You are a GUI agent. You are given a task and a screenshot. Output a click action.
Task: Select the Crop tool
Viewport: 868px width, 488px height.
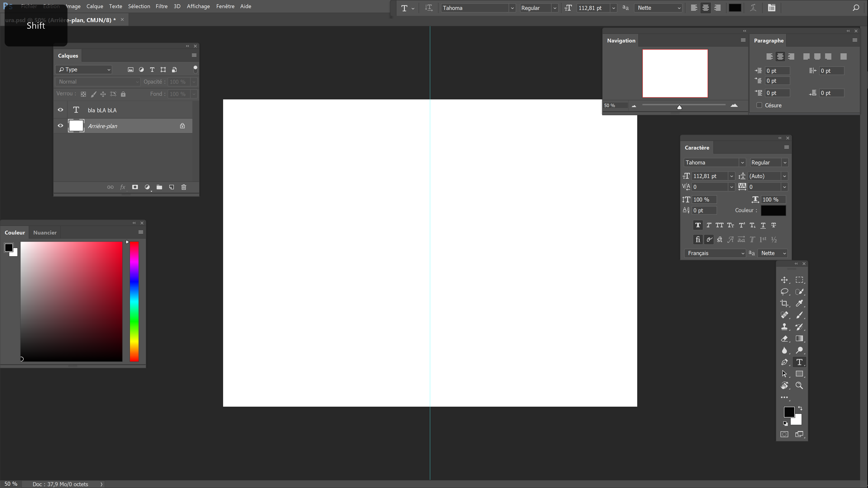point(784,303)
